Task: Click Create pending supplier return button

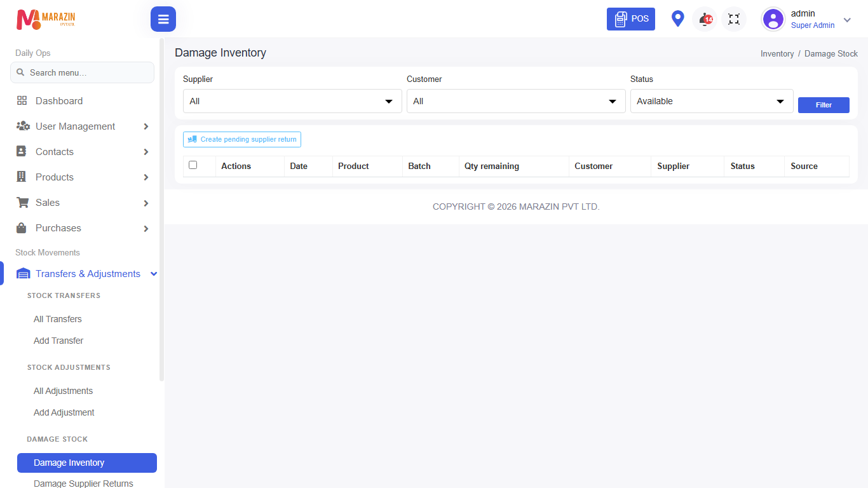Action: (x=242, y=139)
